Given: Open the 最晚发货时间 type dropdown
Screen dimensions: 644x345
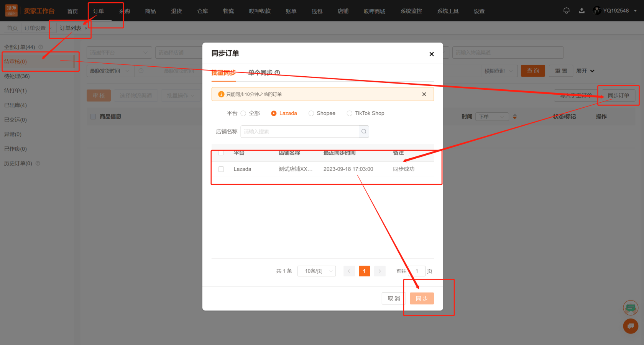Looking at the screenshot, I should (x=110, y=71).
